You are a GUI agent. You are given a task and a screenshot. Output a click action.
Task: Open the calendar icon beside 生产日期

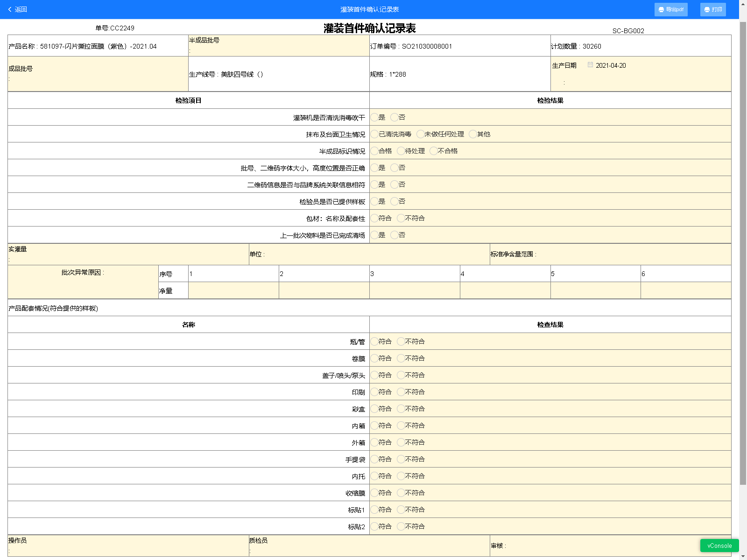tap(590, 65)
